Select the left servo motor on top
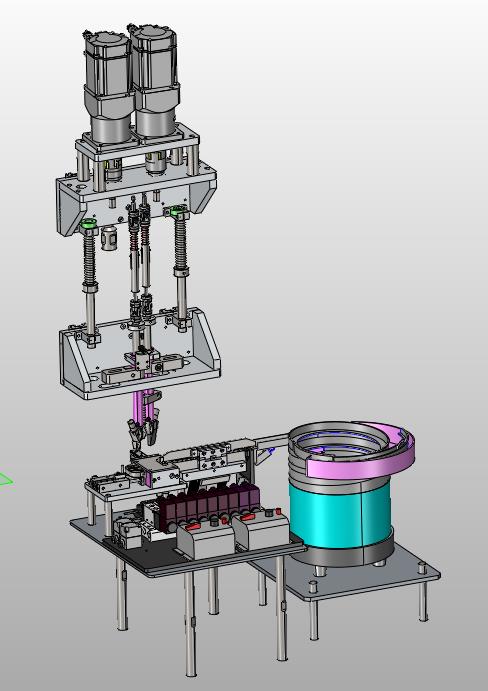The image size is (488, 691). pos(108,84)
